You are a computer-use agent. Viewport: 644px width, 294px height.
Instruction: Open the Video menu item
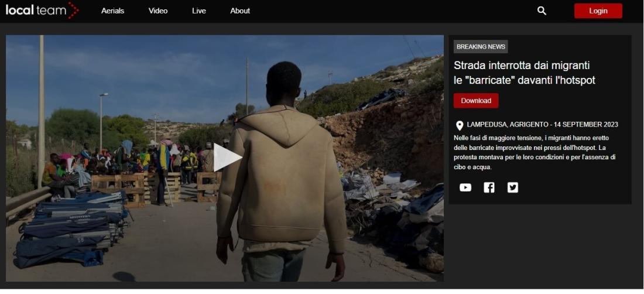pyautogui.click(x=158, y=11)
